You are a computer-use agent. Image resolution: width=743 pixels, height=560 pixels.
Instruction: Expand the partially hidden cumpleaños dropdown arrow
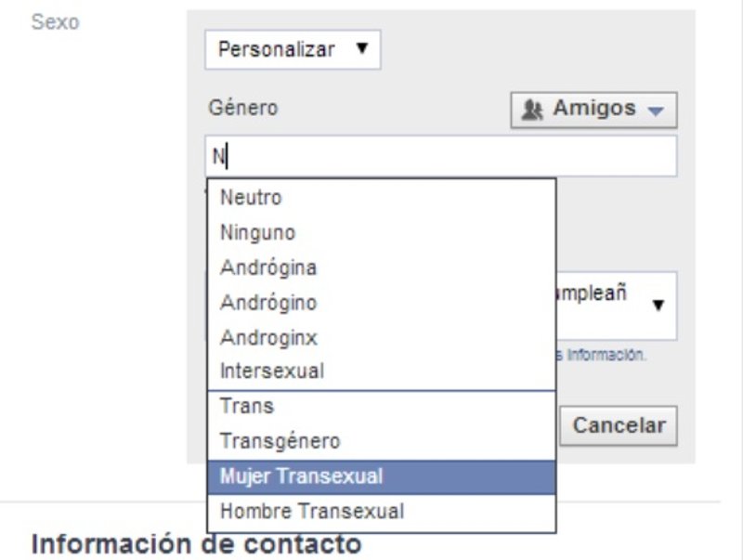click(658, 305)
